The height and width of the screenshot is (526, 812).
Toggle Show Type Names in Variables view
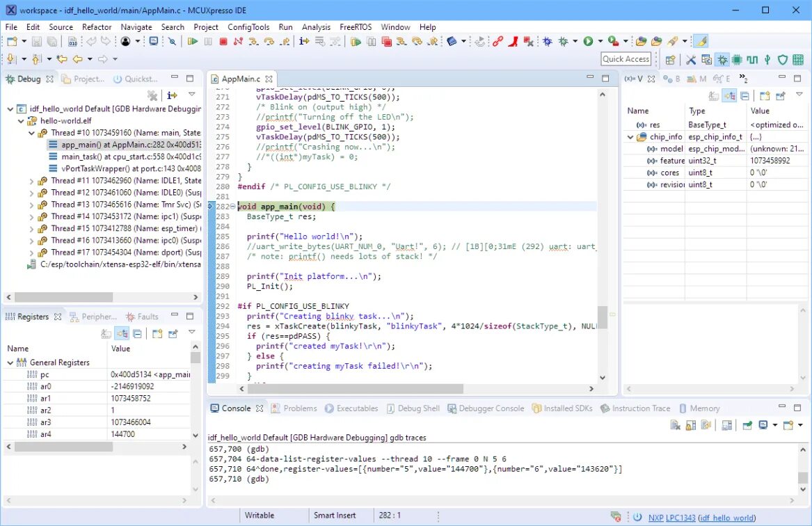714,96
